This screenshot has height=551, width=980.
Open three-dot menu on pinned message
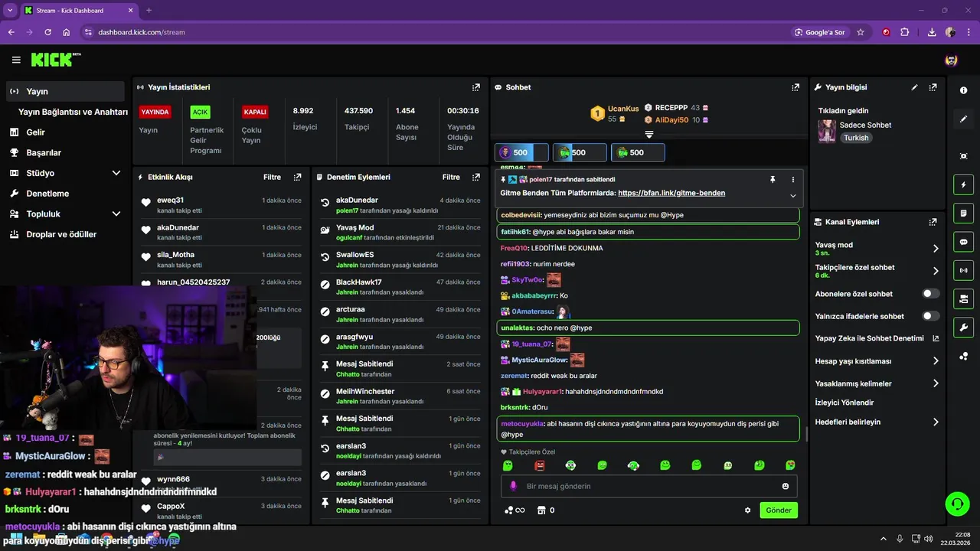coord(793,179)
